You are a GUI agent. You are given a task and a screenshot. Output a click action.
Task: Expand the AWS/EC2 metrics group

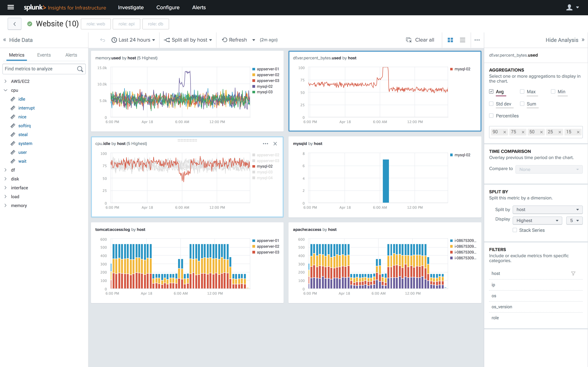pyautogui.click(x=6, y=81)
